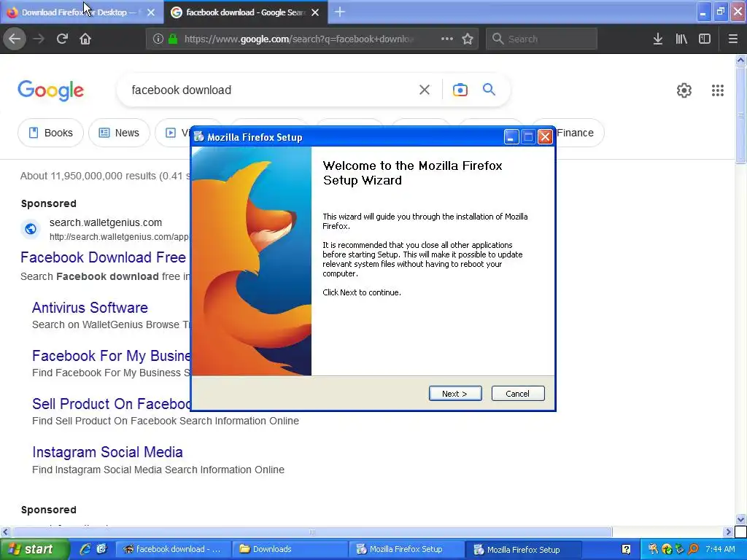Viewport: 747px width, 560px height.
Task: Click the Firefox toolbar Search field
Action: point(542,39)
